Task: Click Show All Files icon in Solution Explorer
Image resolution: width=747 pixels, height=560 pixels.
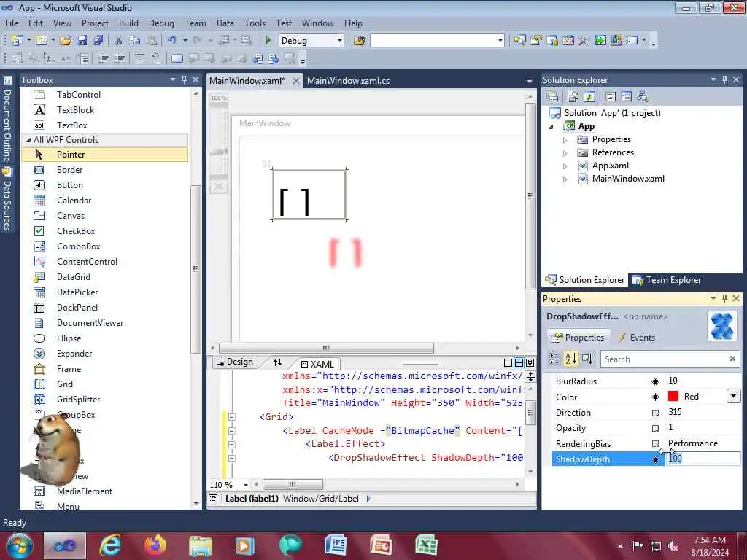Action: coord(573,97)
